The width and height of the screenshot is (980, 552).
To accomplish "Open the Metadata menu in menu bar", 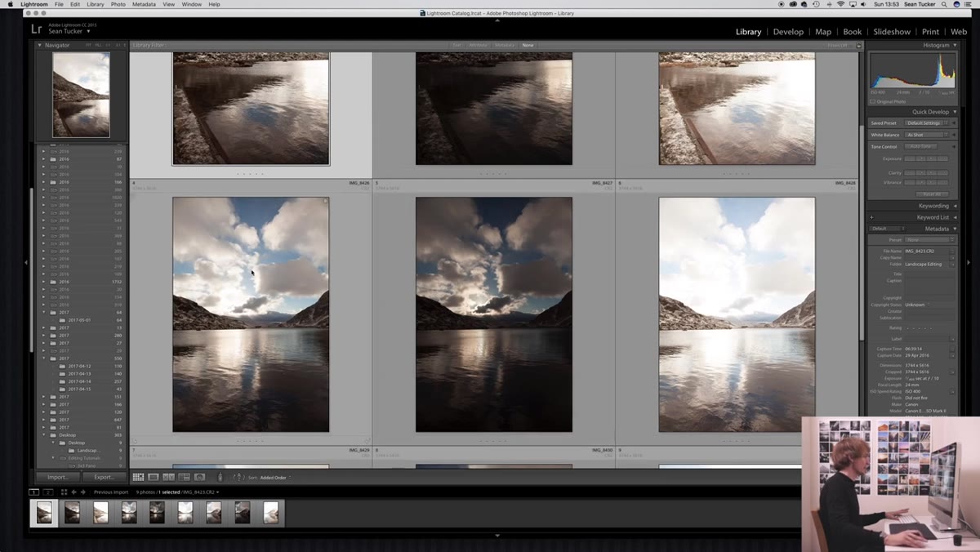I will coord(144,4).
